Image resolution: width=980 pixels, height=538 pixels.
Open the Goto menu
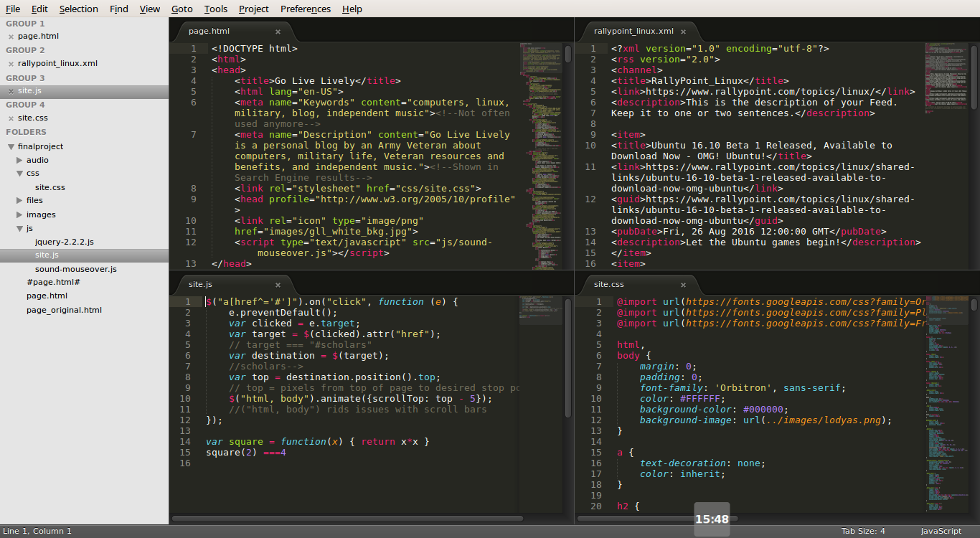click(x=182, y=9)
